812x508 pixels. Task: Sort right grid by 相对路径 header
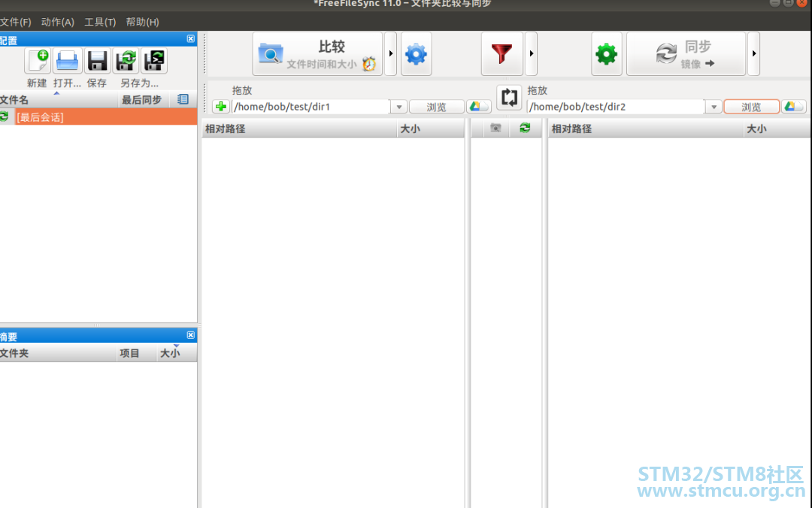[646, 129]
